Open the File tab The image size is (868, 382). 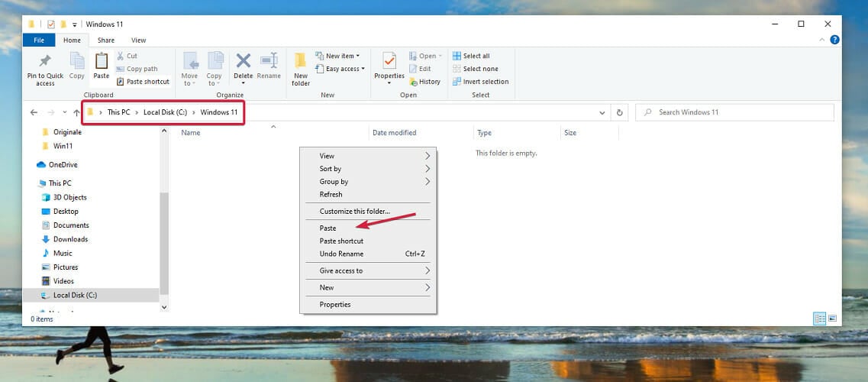tap(39, 40)
